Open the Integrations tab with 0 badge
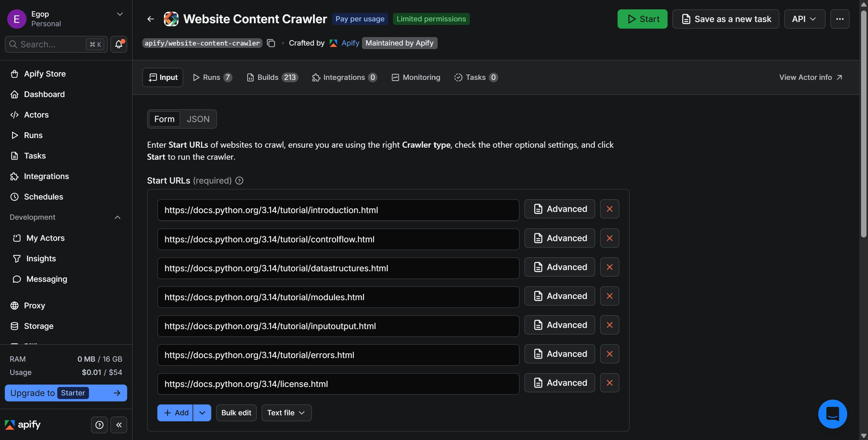 [345, 77]
